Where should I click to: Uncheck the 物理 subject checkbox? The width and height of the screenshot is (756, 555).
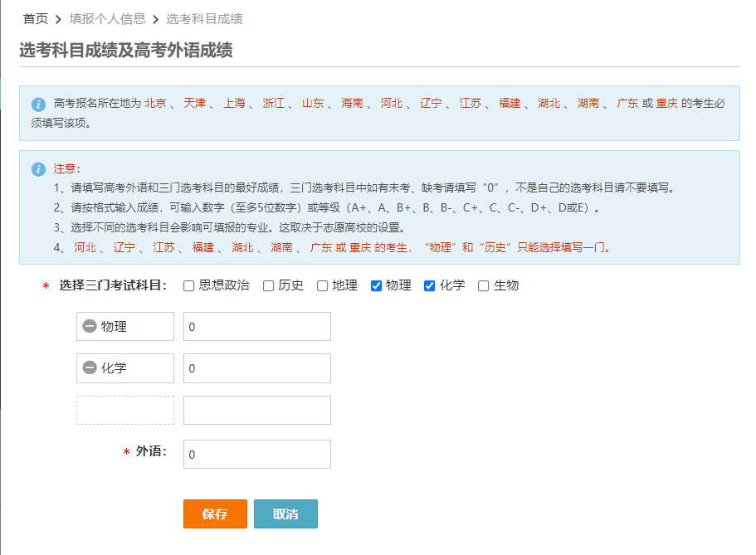pyautogui.click(x=376, y=286)
